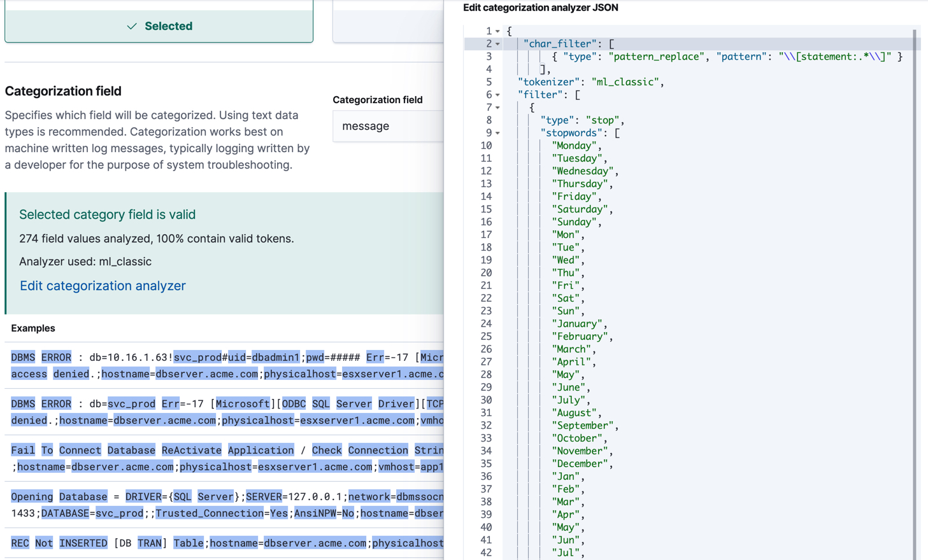928x560 pixels.
Task: Collapse the char_filter array fold arrow
Action: coord(496,43)
